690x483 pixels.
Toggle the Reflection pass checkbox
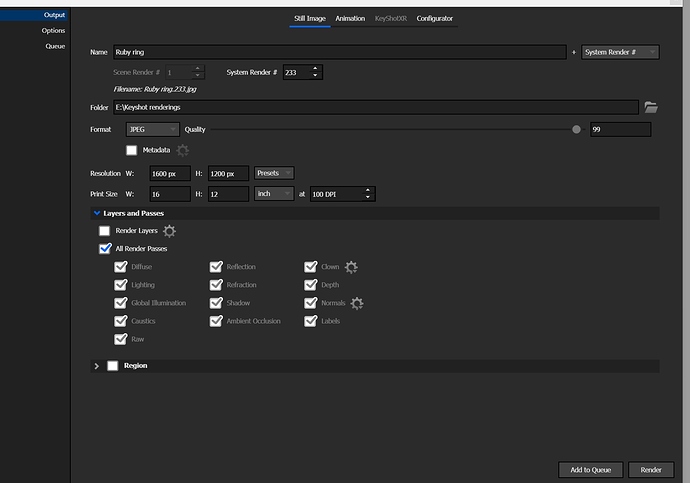[216, 267]
